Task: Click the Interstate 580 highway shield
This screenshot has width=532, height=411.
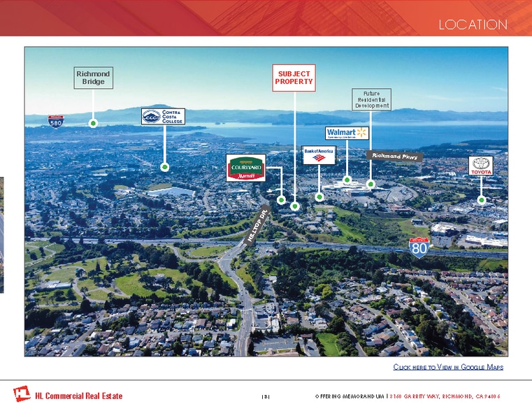Action: (57, 122)
